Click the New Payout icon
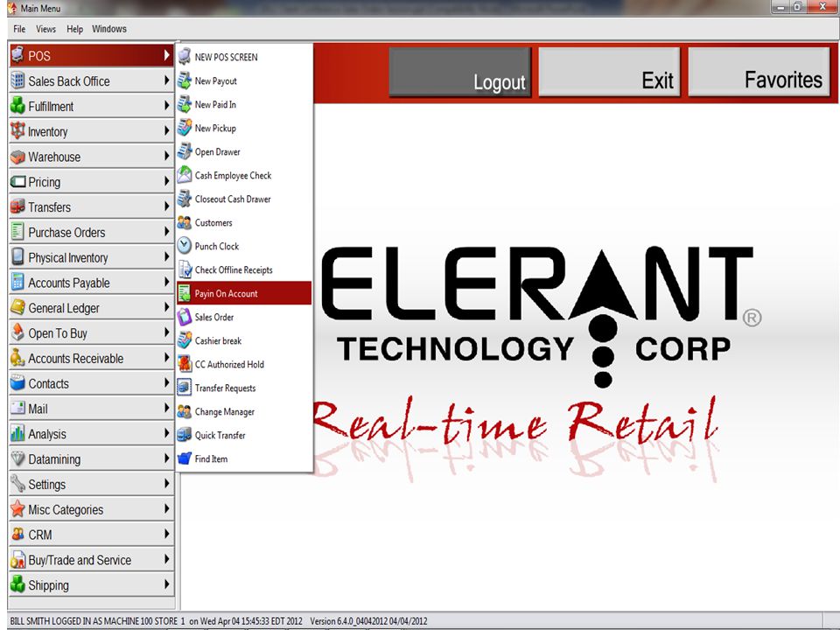 tap(185, 80)
